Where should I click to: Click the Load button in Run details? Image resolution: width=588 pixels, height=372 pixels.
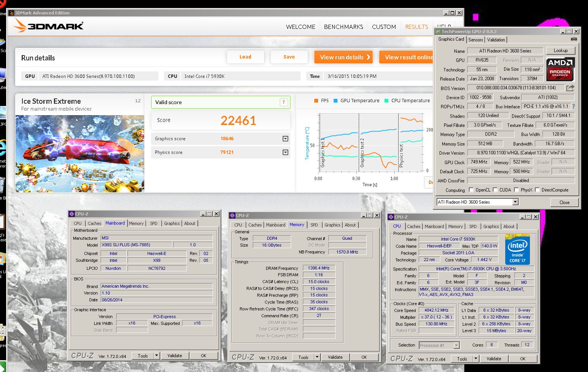(245, 57)
